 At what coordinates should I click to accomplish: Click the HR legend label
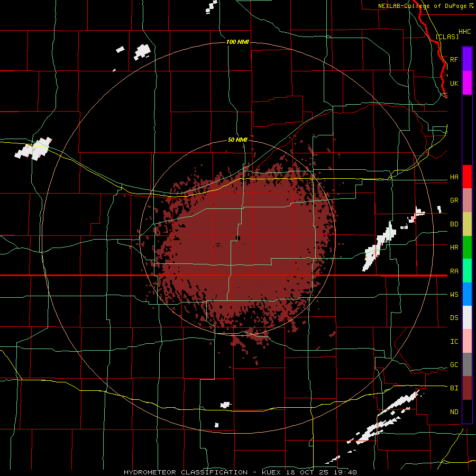454,248
